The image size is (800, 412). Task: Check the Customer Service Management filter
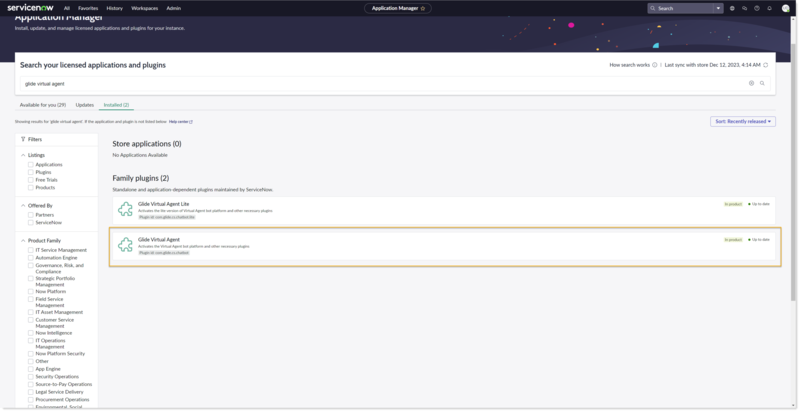pos(31,320)
